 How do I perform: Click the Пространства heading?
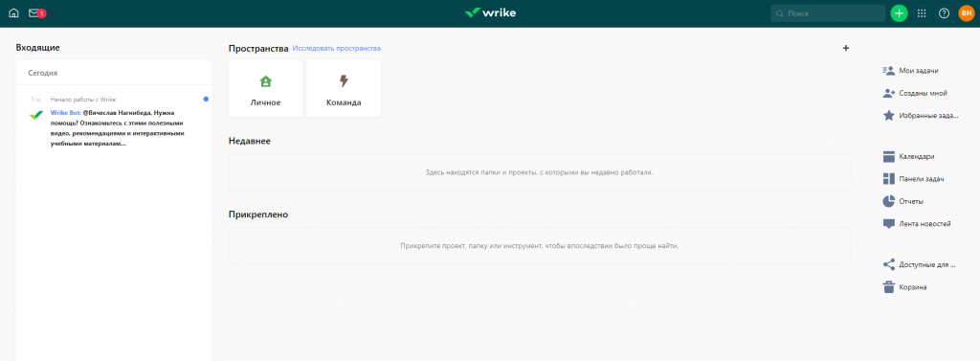tap(258, 48)
